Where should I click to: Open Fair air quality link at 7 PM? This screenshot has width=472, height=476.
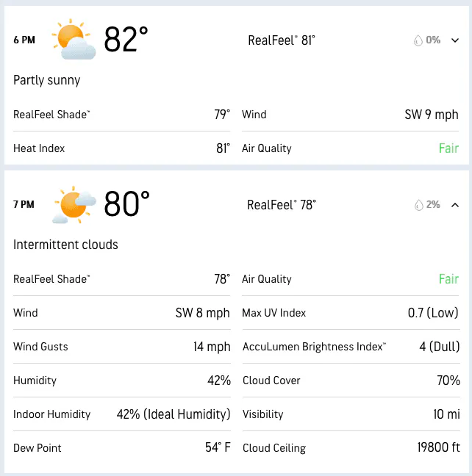pyautogui.click(x=448, y=279)
